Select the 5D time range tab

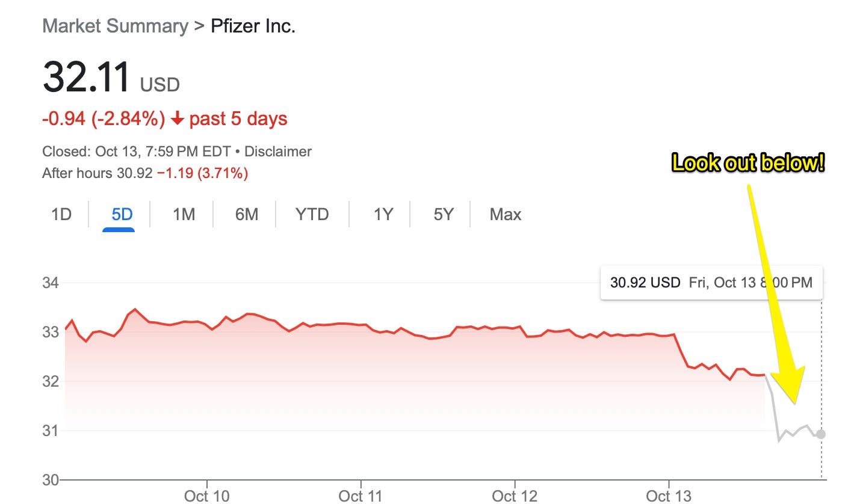(x=122, y=214)
